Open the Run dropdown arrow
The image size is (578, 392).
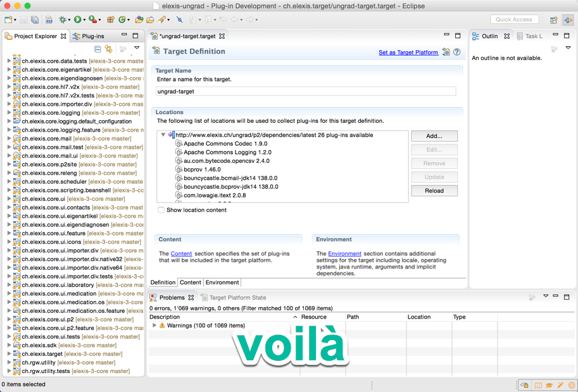pyautogui.click(x=84, y=20)
